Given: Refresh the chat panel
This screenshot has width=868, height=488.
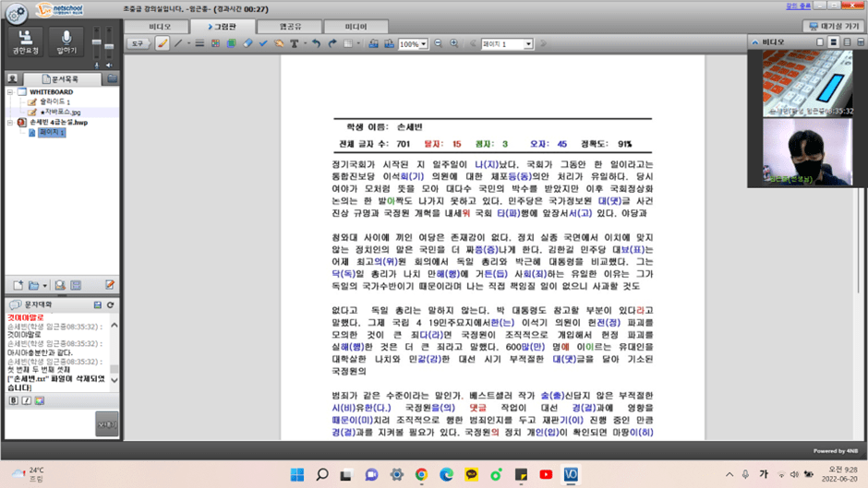Looking at the screenshot, I should 111,304.
